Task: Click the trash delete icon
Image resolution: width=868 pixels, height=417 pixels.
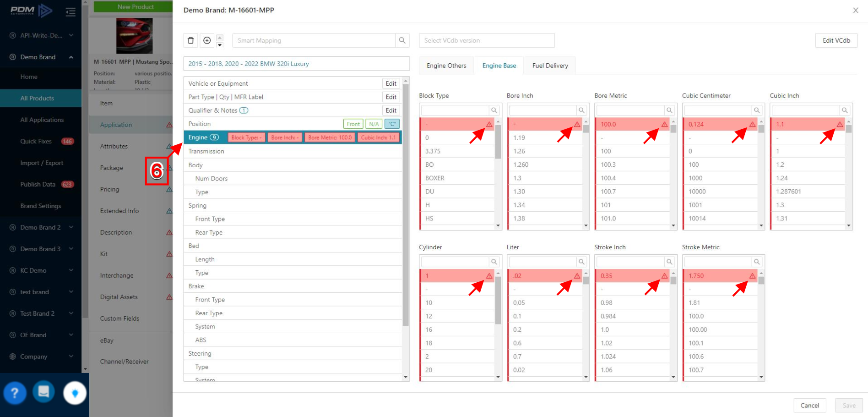Action: pos(191,40)
